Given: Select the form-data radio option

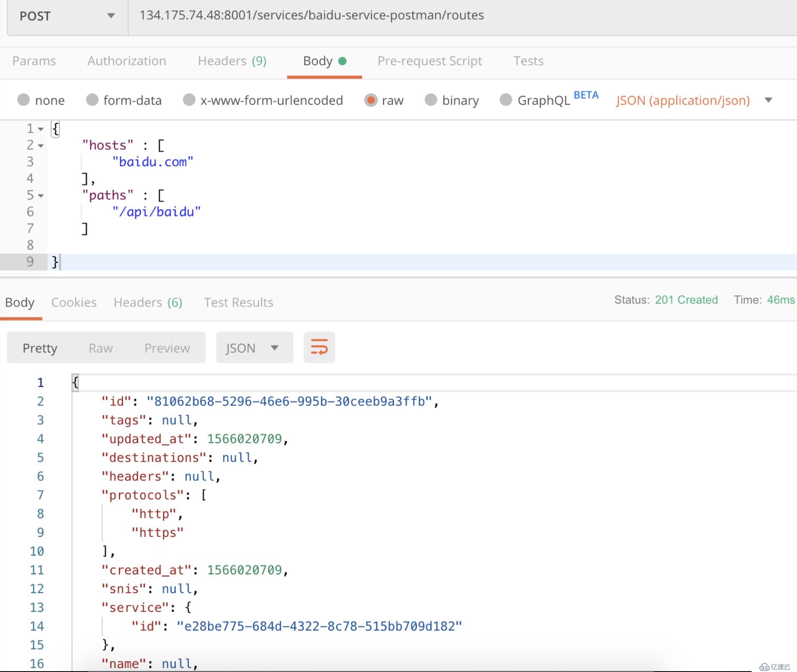Looking at the screenshot, I should [x=92, y=100].
